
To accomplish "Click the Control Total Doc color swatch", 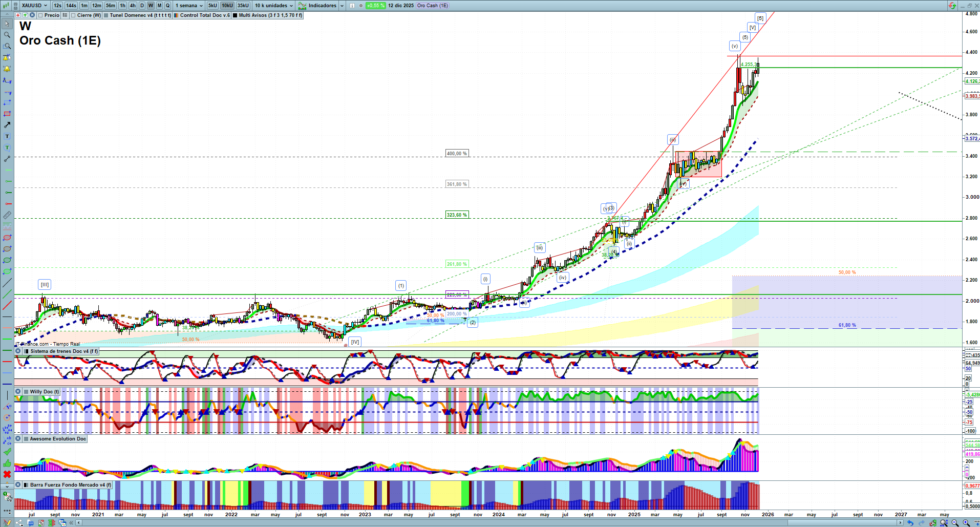I will pyautogui.click(x=177, y=15).
